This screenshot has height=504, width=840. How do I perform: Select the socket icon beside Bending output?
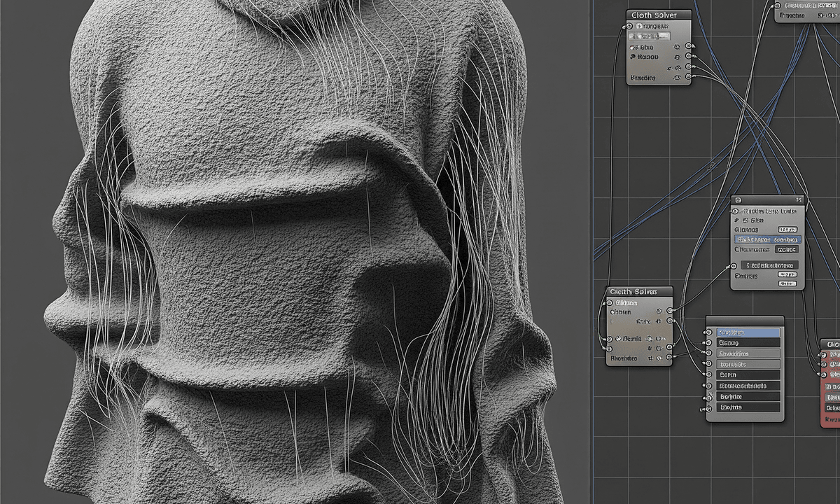pyautogui.click(x=688, y=76)
